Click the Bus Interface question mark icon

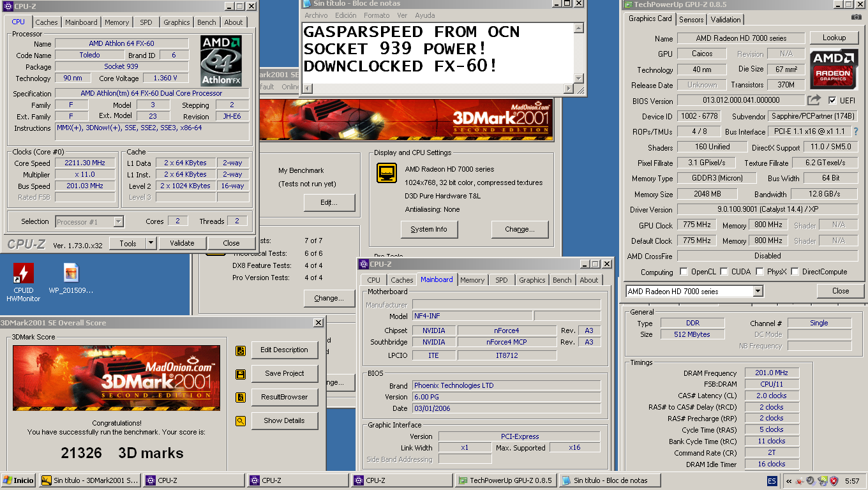tap(856, 131)
